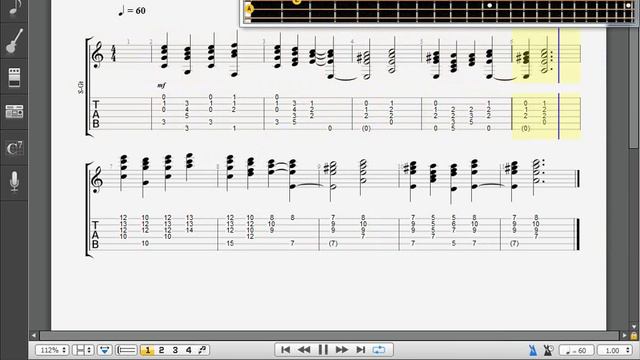This screenshot has width=640, height=360.
Task: Click the yellow lock icon
Action: click(634, 336)
